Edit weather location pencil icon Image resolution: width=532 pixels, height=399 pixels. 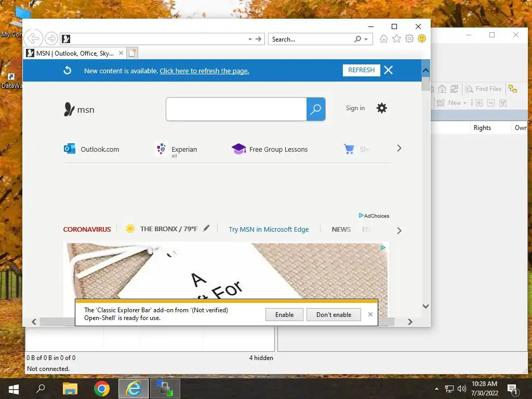click(206, 229)
